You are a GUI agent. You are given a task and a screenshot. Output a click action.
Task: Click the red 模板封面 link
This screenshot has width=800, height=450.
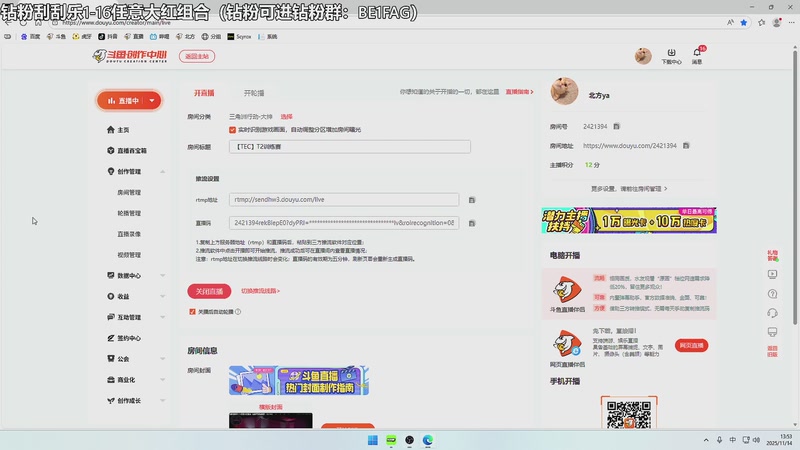coord(270,407)
